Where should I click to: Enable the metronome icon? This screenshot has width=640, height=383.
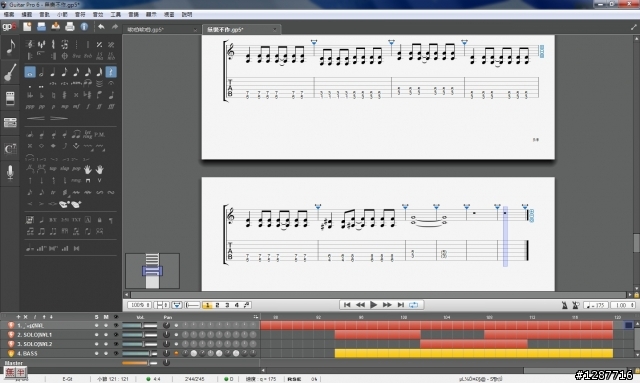click(564, 305)
